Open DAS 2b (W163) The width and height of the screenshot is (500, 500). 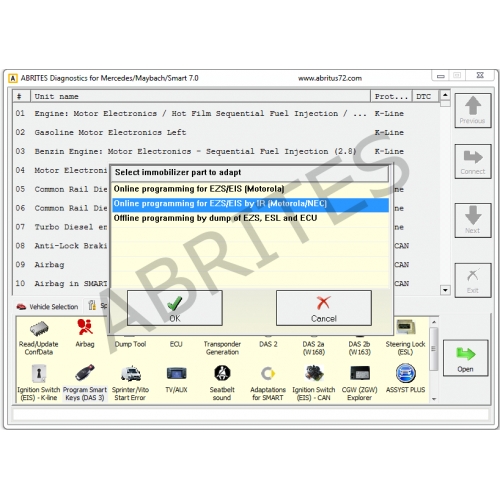359,346
